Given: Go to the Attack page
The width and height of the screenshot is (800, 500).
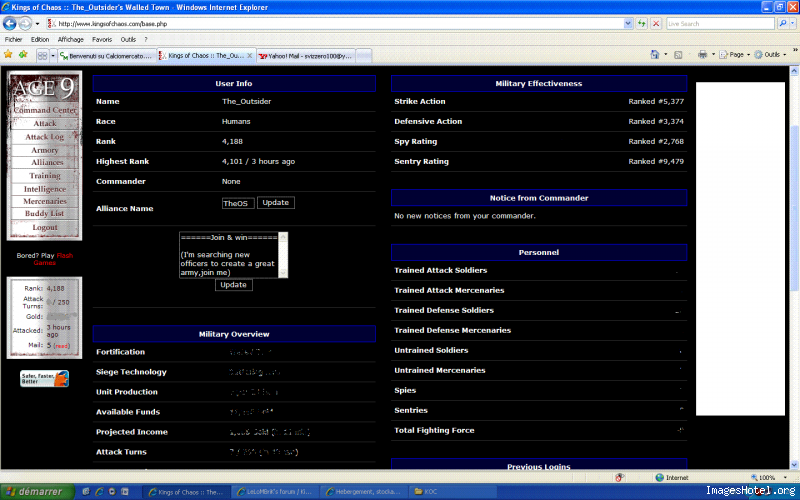Looking at the screenshot, I should click(45, 123).
